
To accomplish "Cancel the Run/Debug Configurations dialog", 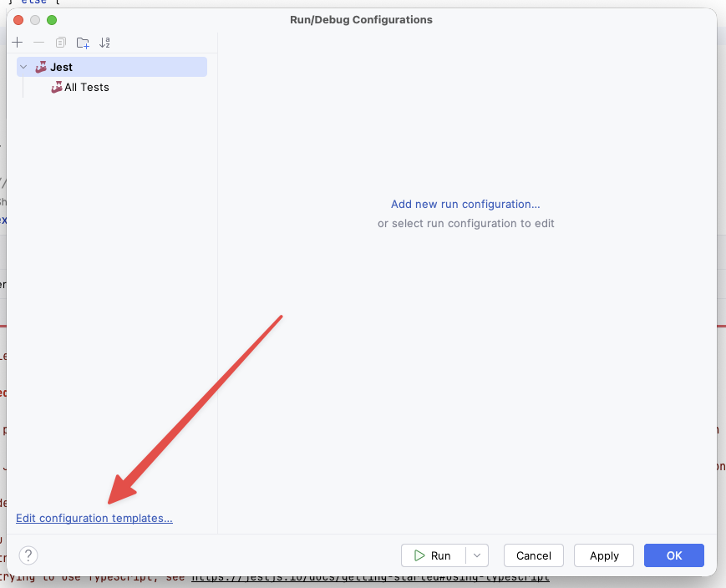I will [533, 555].
